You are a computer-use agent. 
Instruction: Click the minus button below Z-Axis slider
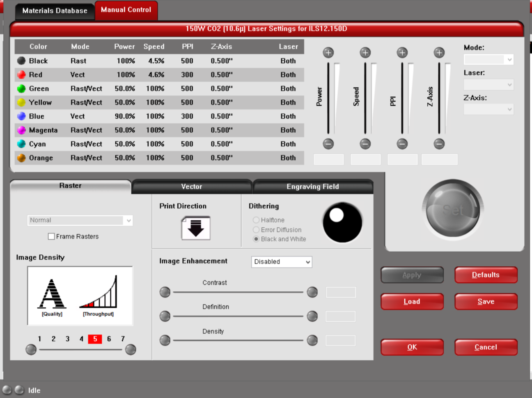coord(439,144)
